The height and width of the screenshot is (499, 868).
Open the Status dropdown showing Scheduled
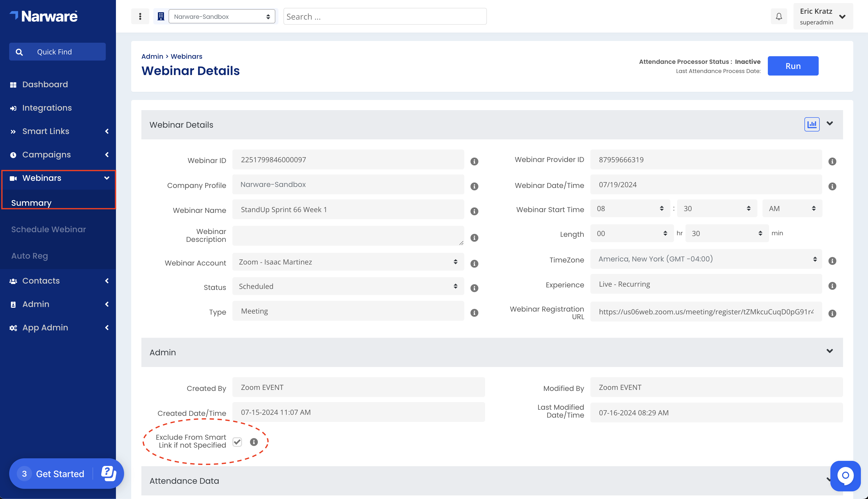click(x=348, y=286)
